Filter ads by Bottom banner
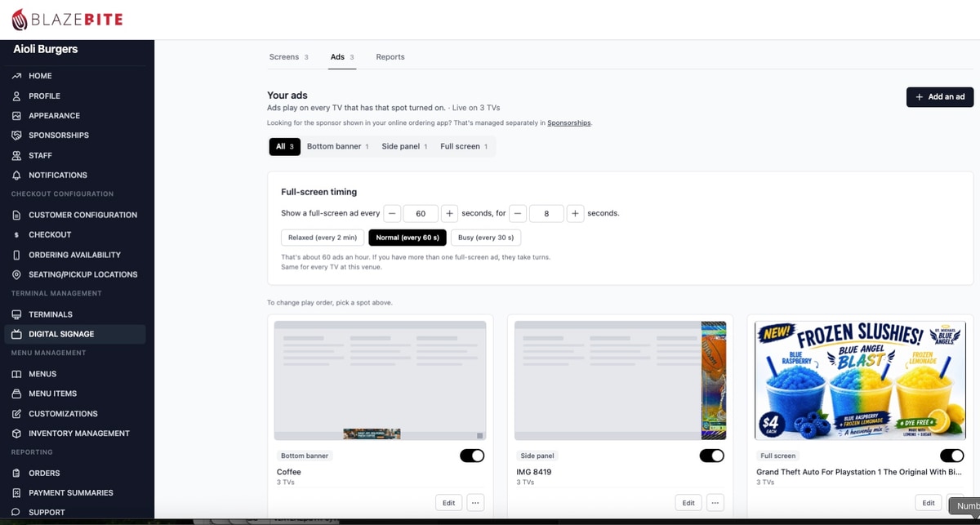Viewport: 980px width, 525px height. point(338,146)
